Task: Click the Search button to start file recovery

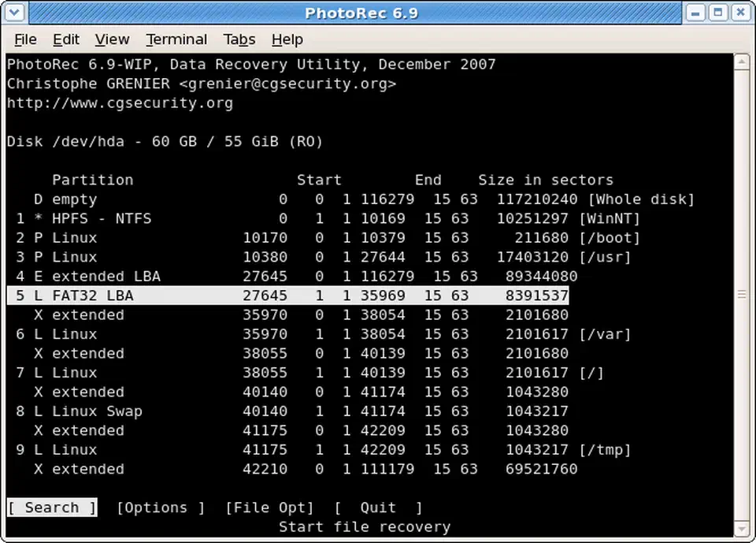Action: point(52,508)
